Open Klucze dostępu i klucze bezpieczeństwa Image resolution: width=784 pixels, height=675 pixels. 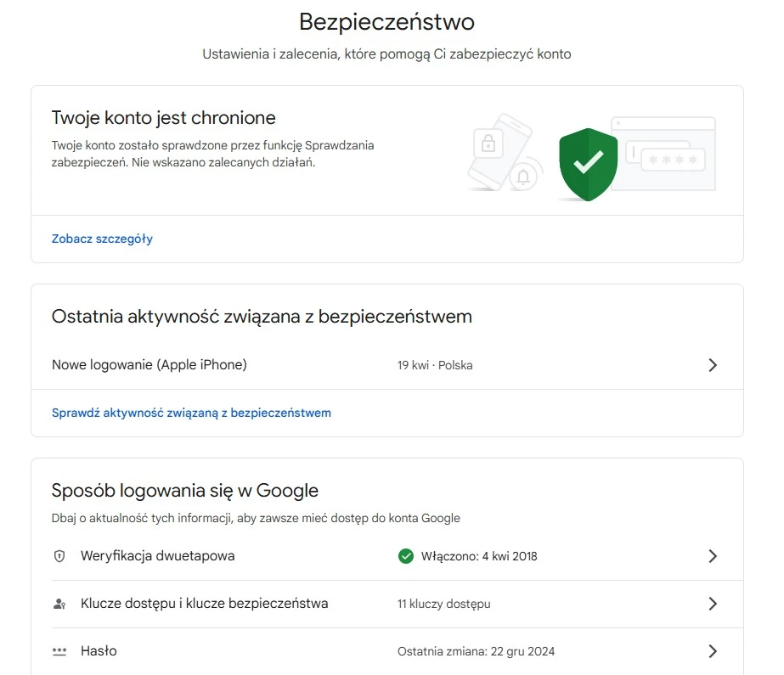(205, 604)
